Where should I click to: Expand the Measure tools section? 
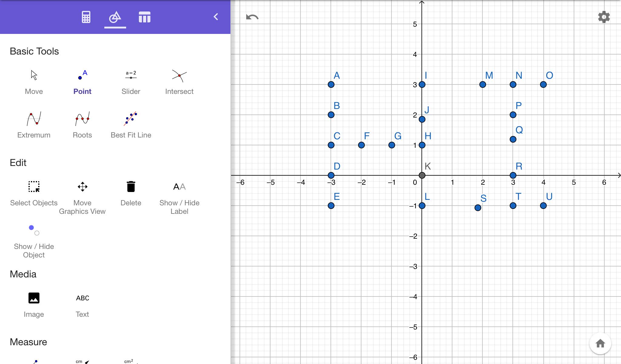29,342
